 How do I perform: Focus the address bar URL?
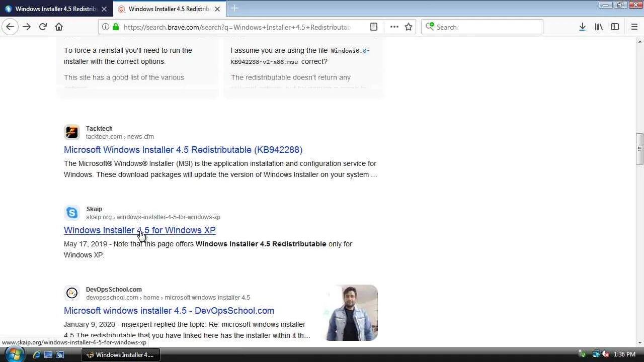click(237, 27)
